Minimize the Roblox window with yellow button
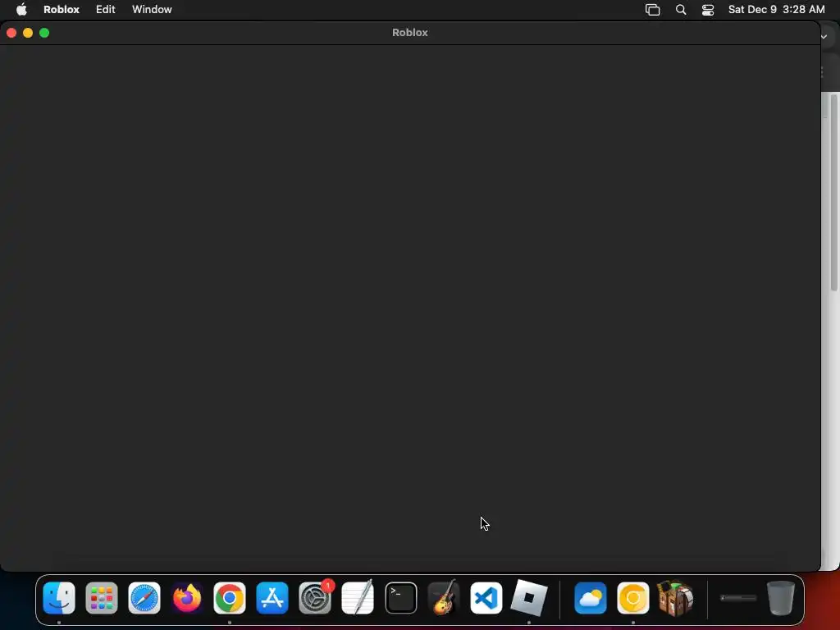 [x=28, y=33]
